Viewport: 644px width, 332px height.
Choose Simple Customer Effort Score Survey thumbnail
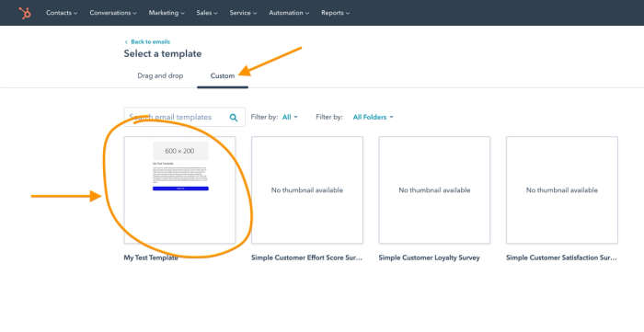point(307,190)
